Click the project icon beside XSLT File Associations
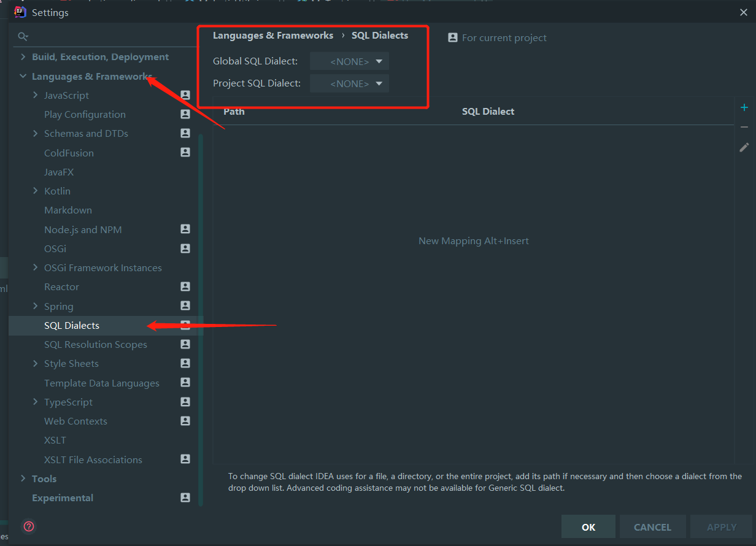756x546 pixels. pos(185,459)
